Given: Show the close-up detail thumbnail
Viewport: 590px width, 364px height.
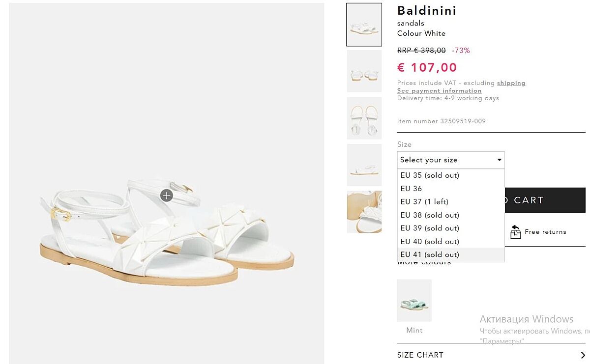Looking at the screenshot, I should click(364, 212).
